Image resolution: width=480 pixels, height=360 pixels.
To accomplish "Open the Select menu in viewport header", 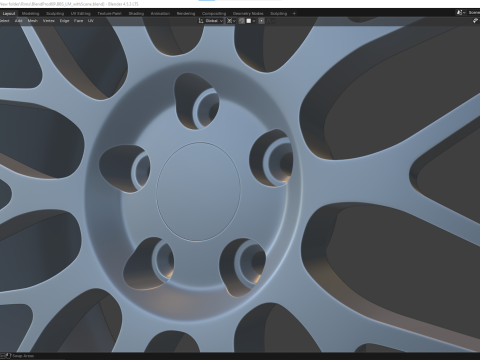I will 4,21.
